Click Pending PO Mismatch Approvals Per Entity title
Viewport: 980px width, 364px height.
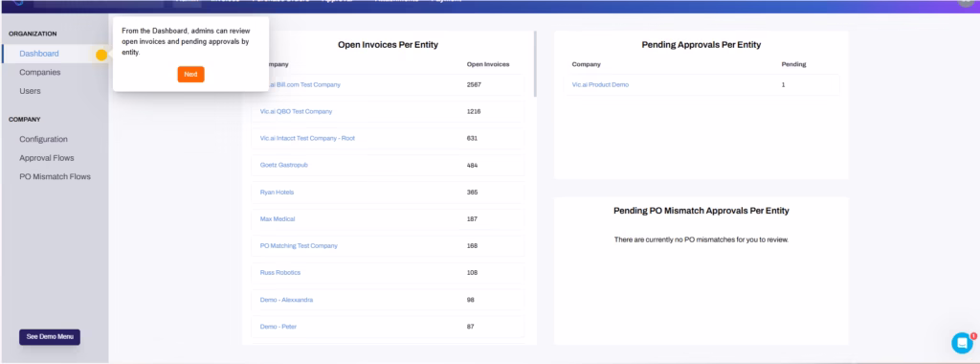(702, 211)
